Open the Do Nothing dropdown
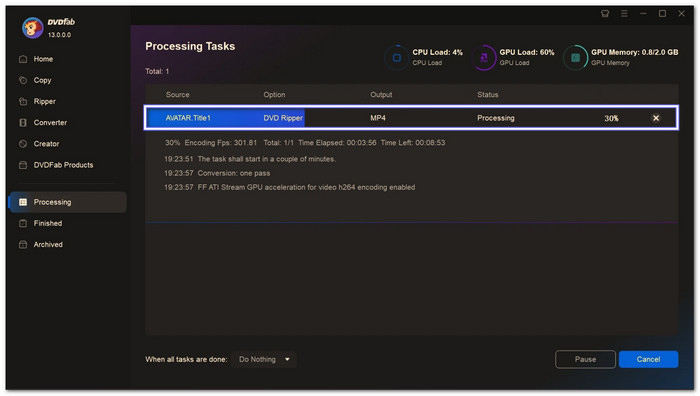 point(264,359)
